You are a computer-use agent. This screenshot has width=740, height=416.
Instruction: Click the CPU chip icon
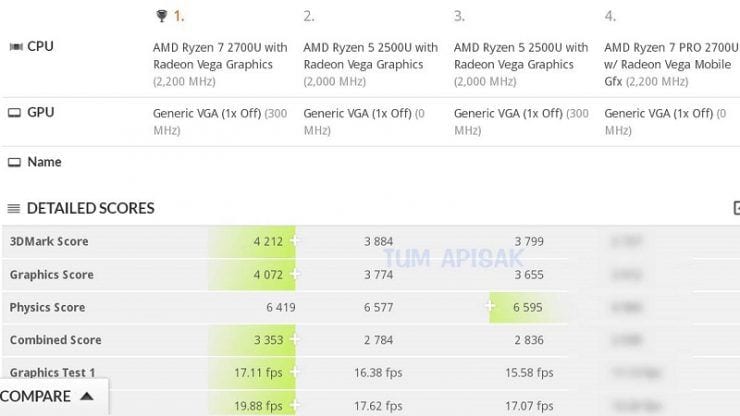coord(16,46)
